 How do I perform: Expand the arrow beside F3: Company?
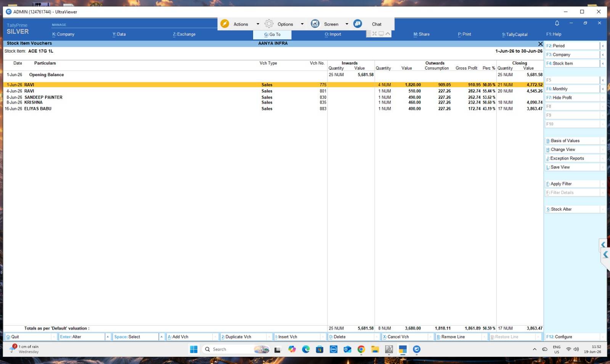[x=603, y=55]
